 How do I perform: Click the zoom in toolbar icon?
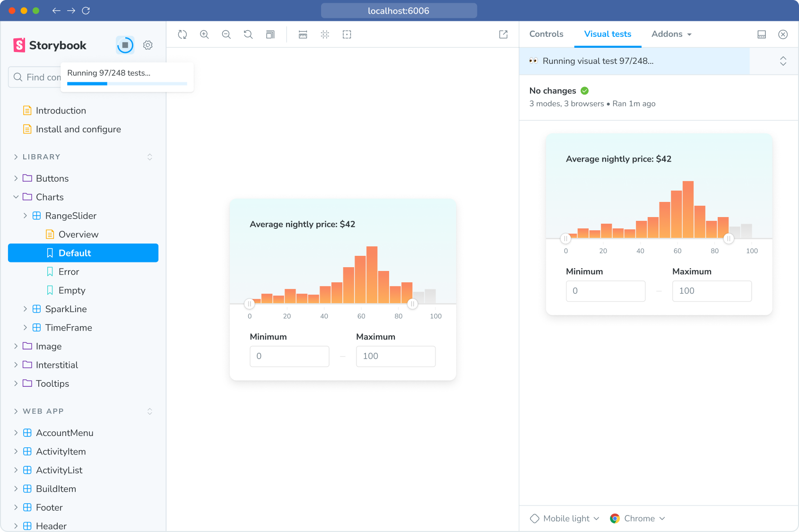pyautogui.click(x=204, y=35)
